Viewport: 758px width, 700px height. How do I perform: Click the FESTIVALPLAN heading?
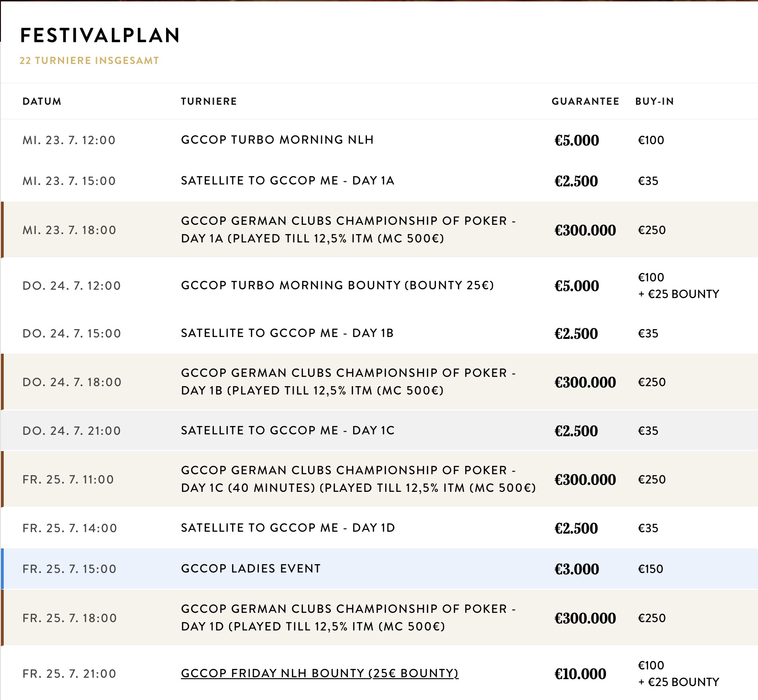[x=100, y=36]
